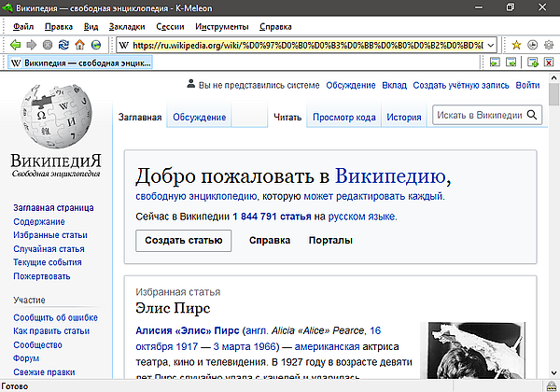Go back with the green Back arrow

point(15,45)
